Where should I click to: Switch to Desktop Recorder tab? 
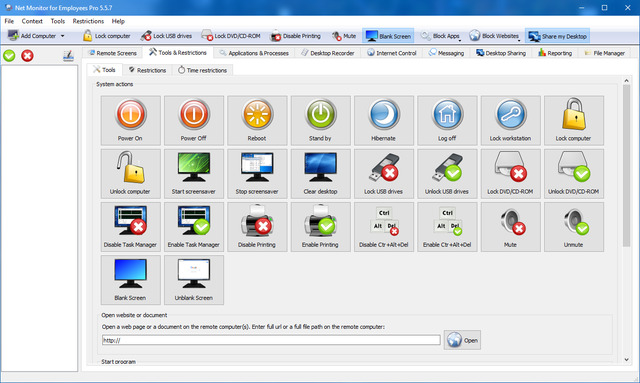pyautogui.click(x=328, y=53)
